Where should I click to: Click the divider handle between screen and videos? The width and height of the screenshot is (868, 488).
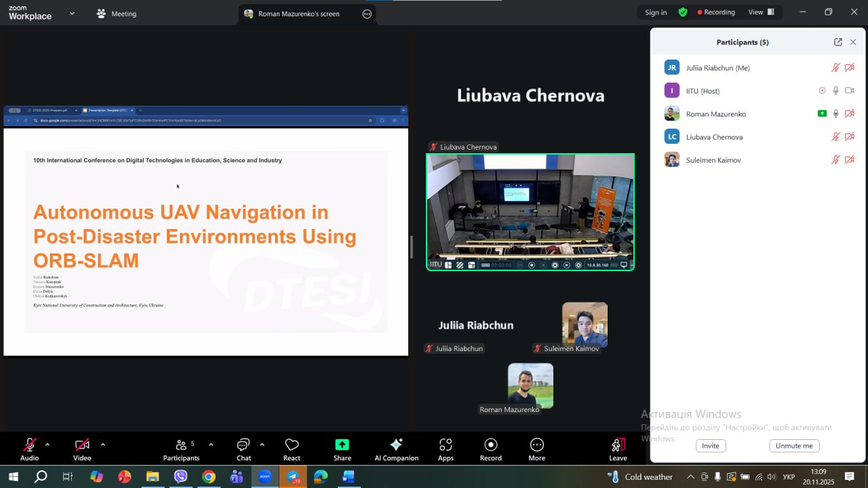coord(411,247)
